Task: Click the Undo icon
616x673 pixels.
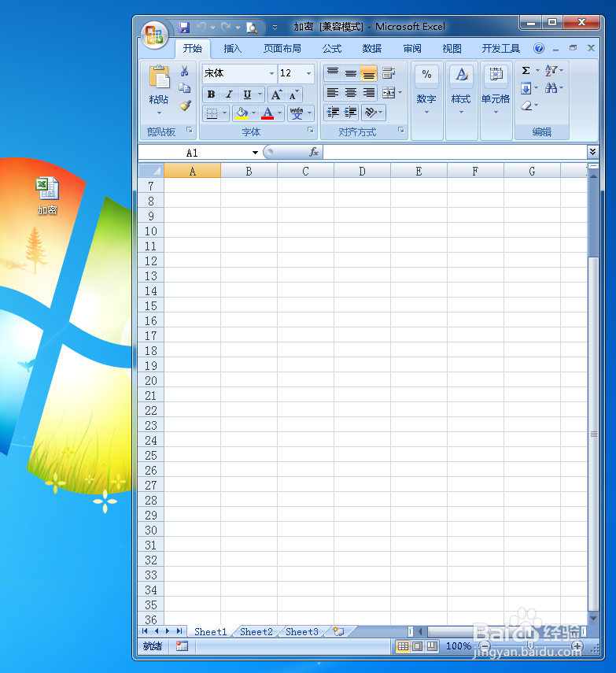Action: (201, 28)
